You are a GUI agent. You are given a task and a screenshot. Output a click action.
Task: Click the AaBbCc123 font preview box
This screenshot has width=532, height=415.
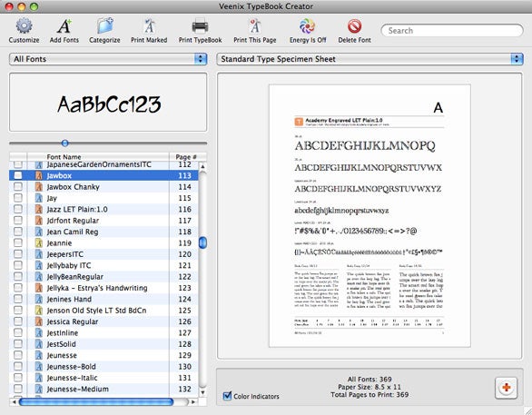(x=108, y=102)
